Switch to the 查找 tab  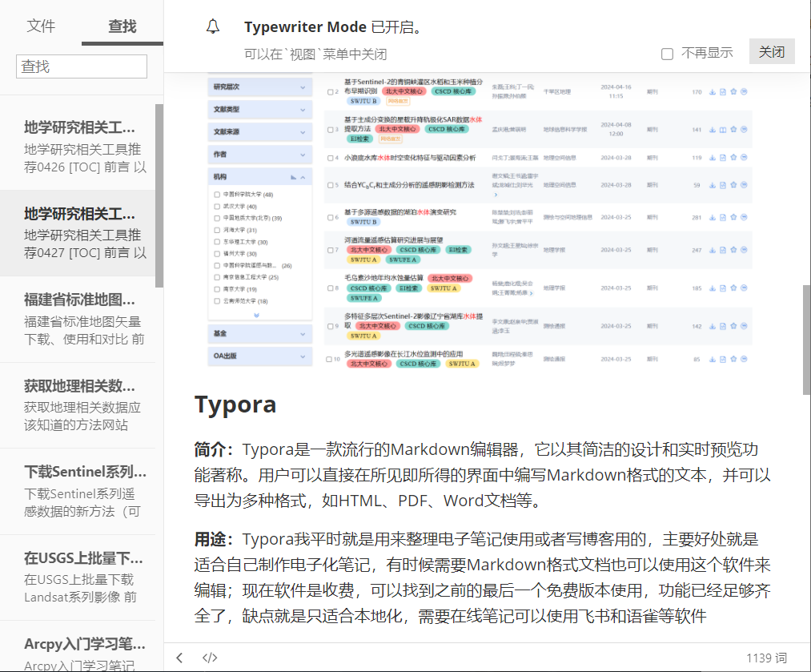(x=122, y=26)
